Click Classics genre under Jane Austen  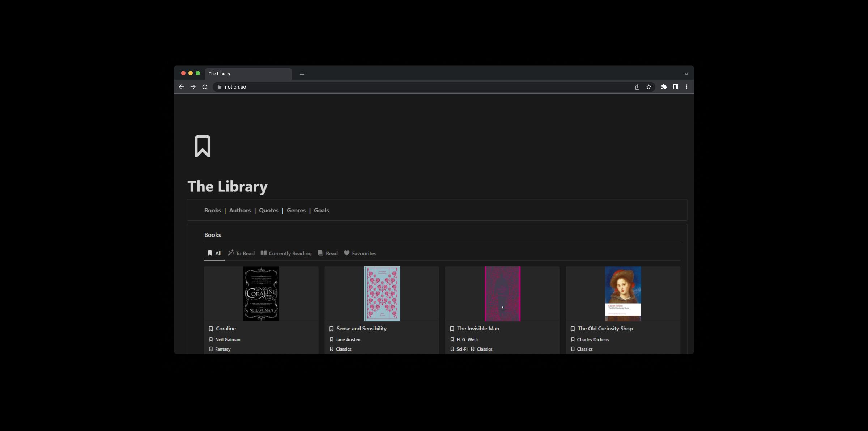(x=344, y=349)
